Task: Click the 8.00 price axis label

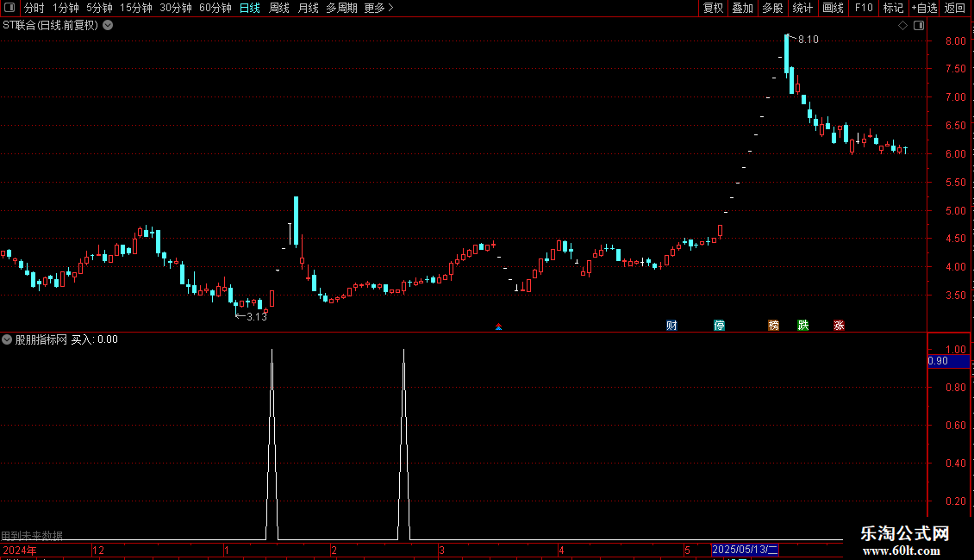Action: [x=955, y=41]
